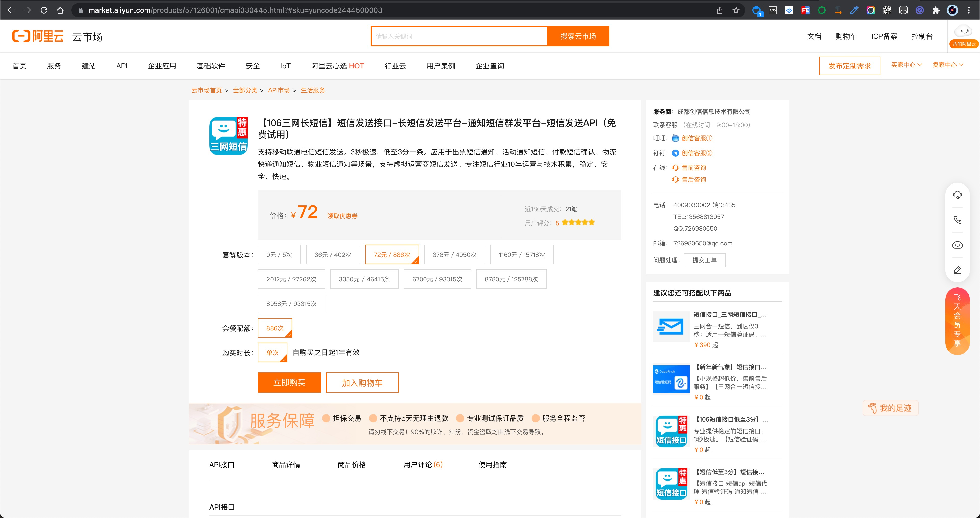Click the Aliyun logo

coord(38,36)
